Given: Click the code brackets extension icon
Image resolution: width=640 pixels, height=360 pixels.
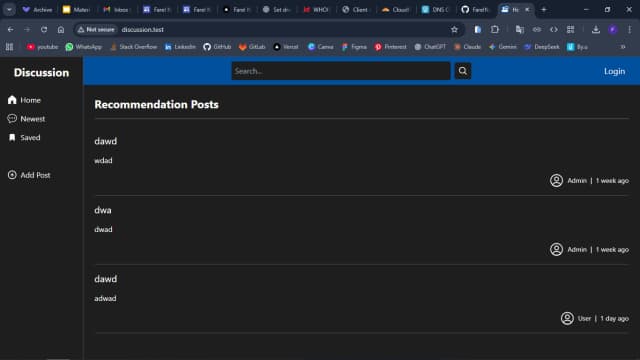Looking at the screenshot, I should coord(553,29).
